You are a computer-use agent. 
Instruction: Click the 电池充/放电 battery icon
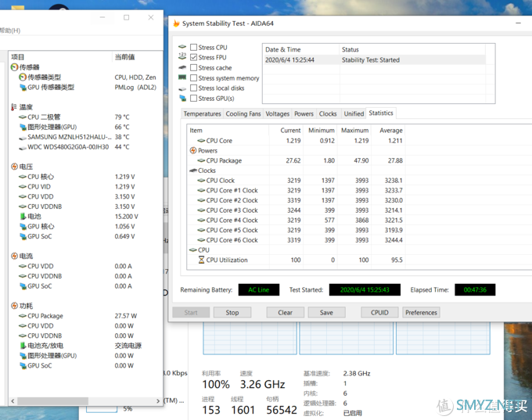point(23,346)
